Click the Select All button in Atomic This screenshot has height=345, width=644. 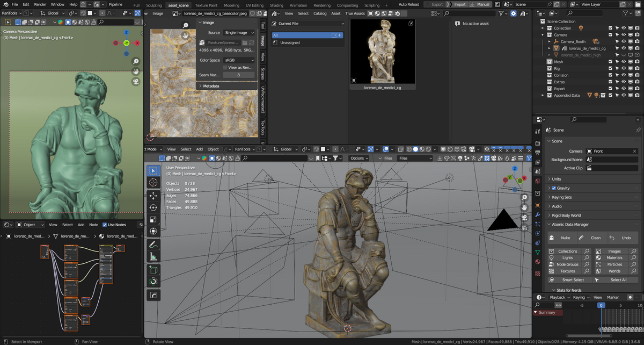point(617,280)
